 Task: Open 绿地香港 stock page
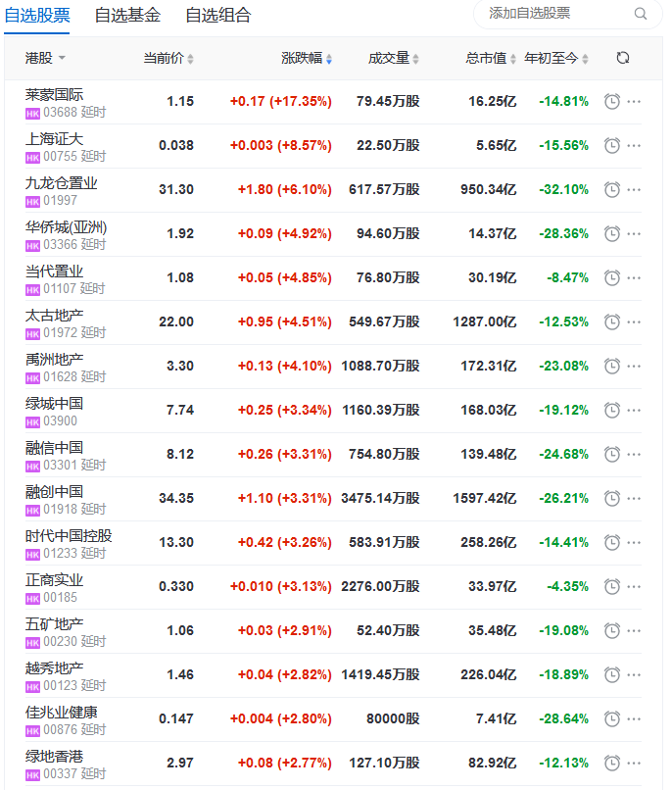click(54, 757)
